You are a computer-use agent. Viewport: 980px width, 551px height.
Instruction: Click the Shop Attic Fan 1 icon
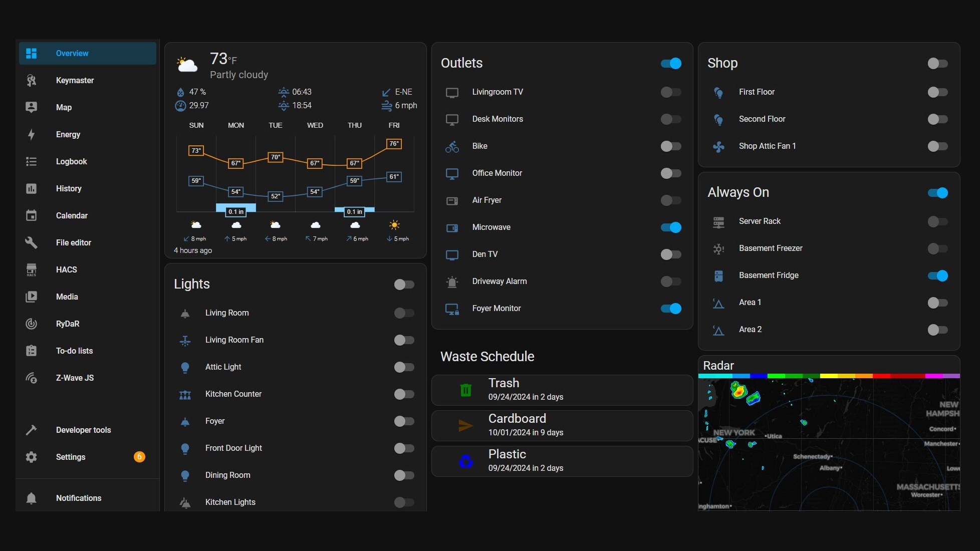pos(718,146)
